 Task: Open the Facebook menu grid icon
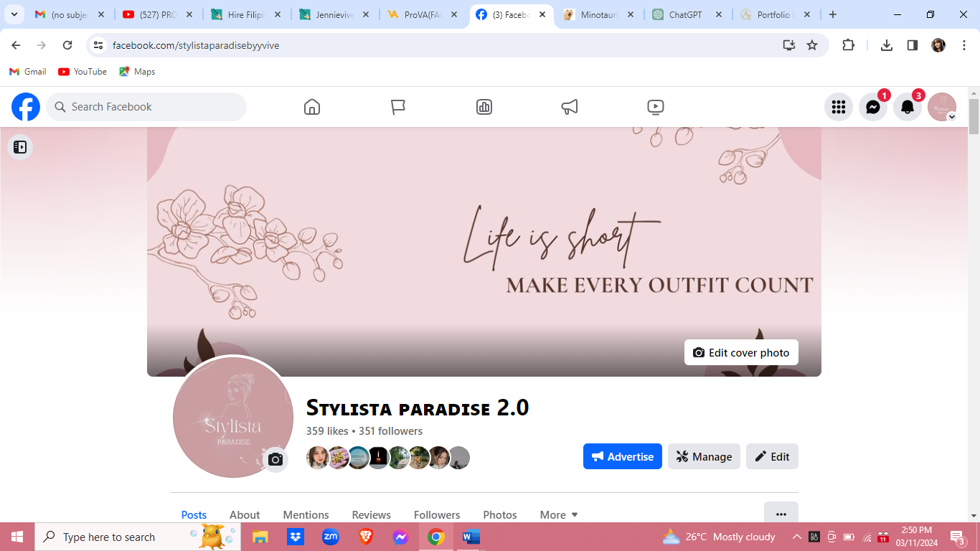[839, 107]
